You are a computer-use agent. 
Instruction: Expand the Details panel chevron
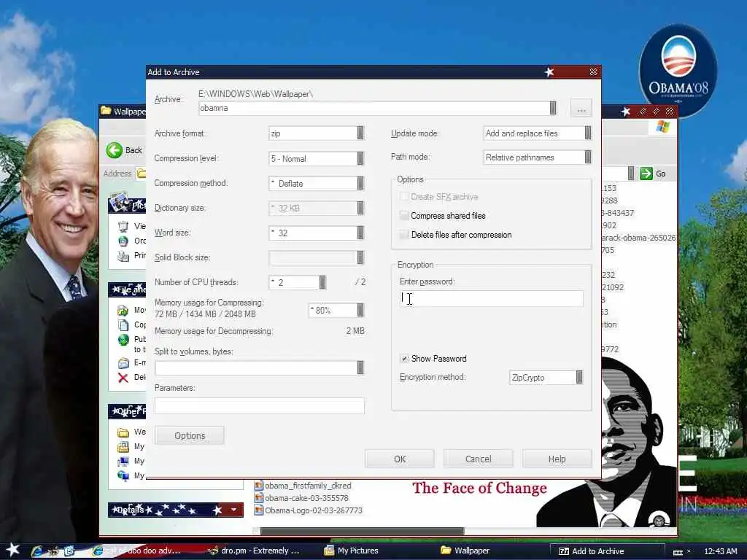pos(233,510)
